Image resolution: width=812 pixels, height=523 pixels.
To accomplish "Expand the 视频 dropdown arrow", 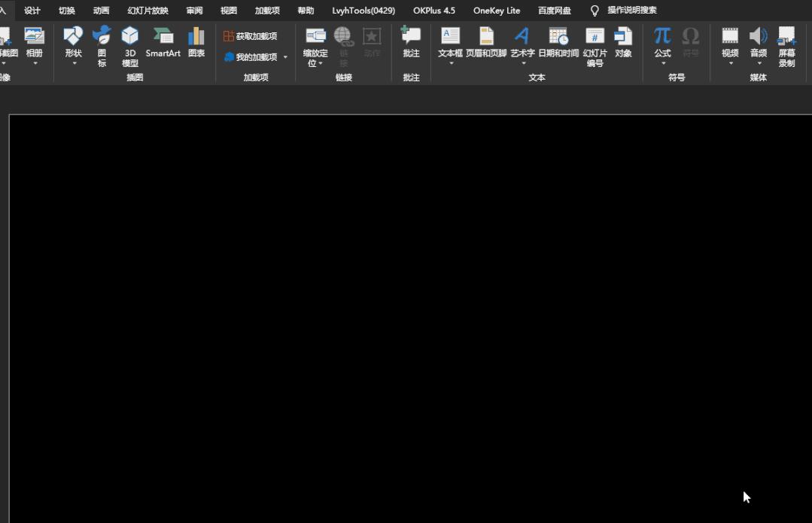I will 731,64.
